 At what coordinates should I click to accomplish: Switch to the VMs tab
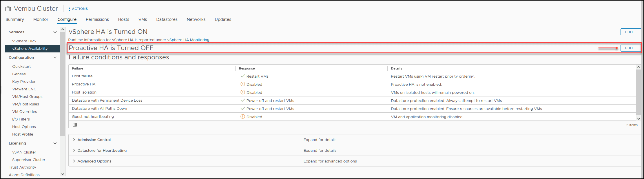coord(143,19)
